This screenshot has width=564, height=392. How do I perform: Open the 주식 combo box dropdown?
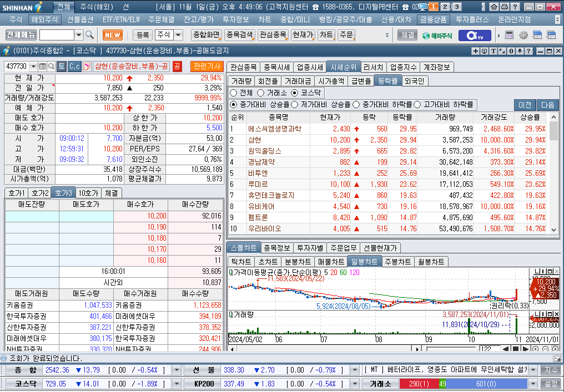click(178, 35)
